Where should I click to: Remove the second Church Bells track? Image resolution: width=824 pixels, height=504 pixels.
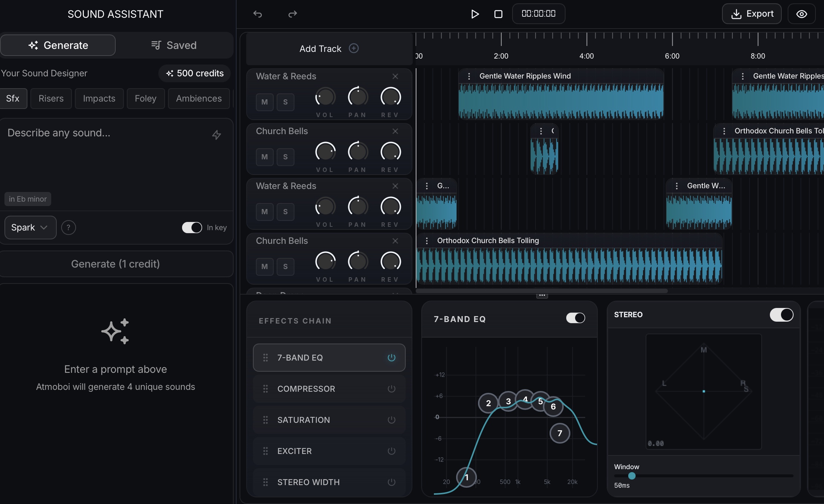pos(395,241)
